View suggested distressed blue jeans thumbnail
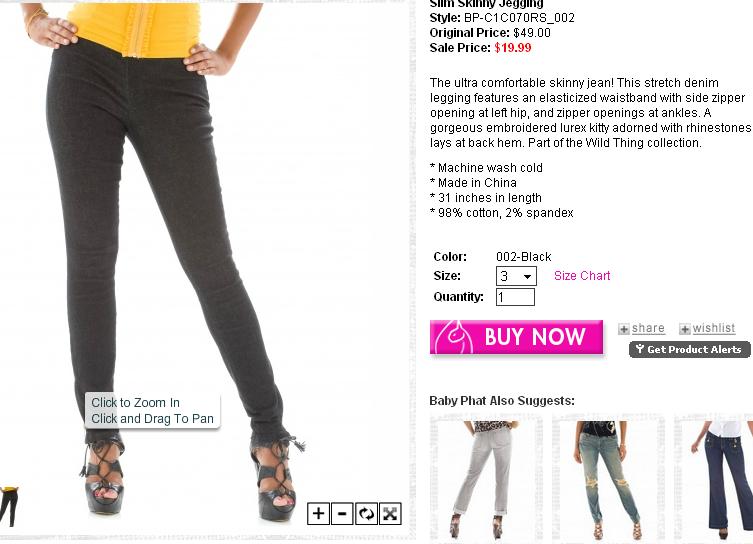Viewport: 753px width, 544px height. pos(609,479)
